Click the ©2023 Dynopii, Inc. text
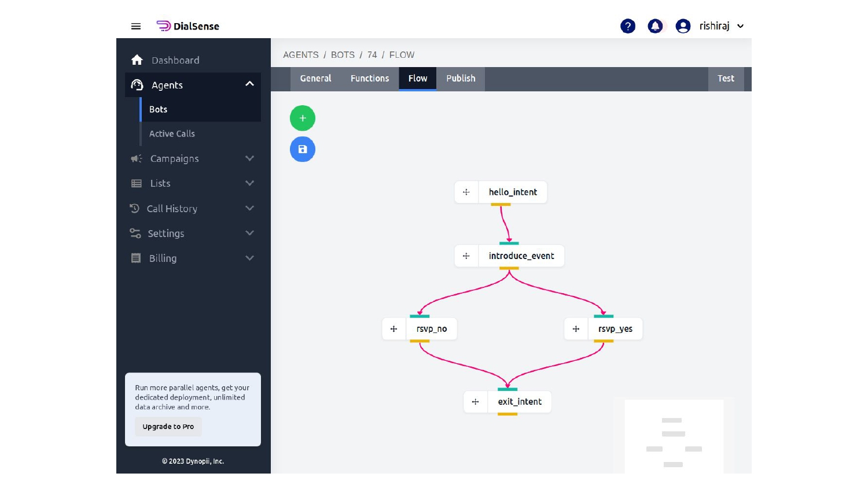Viewport: 868px width, 488px height. pyautogui.click(x=193, y=461)
